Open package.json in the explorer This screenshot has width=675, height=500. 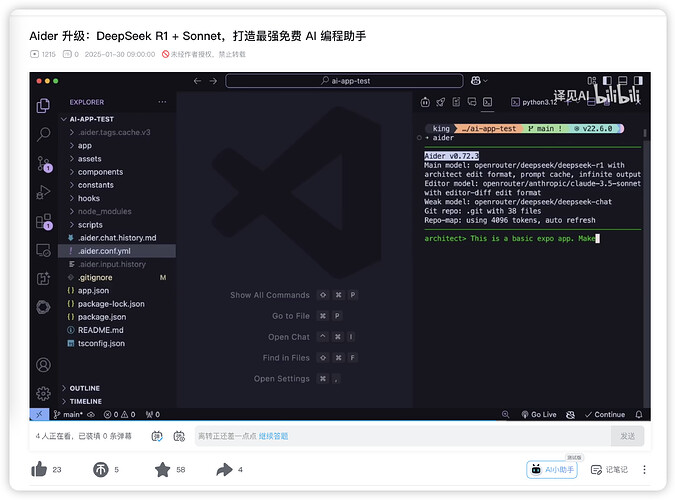point(102,317)
